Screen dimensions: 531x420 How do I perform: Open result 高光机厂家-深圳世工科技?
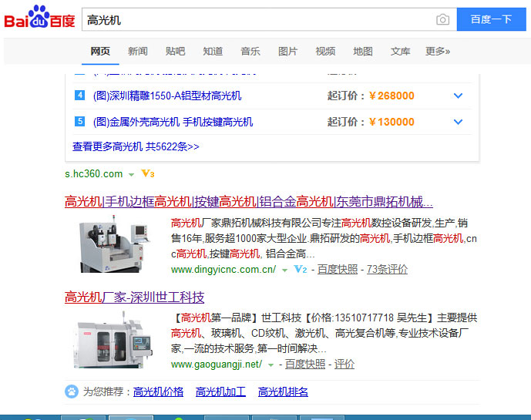[x=134, y=297]
